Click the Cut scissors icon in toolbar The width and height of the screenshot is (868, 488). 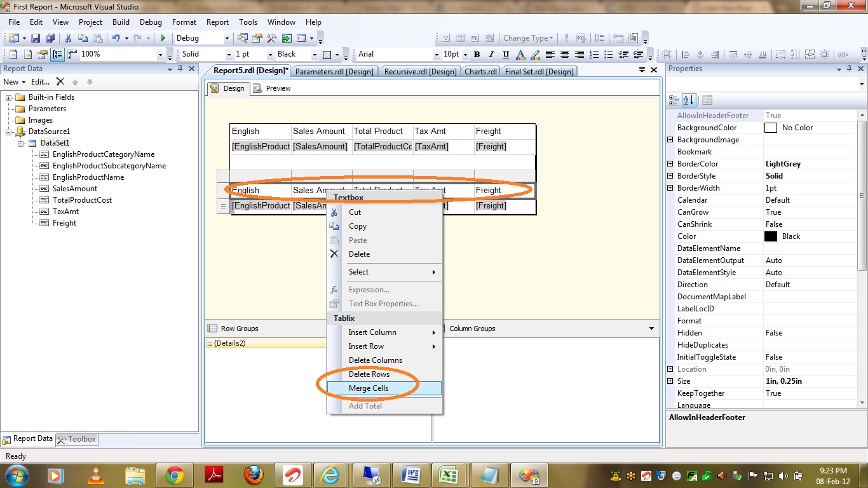point(68,38)
